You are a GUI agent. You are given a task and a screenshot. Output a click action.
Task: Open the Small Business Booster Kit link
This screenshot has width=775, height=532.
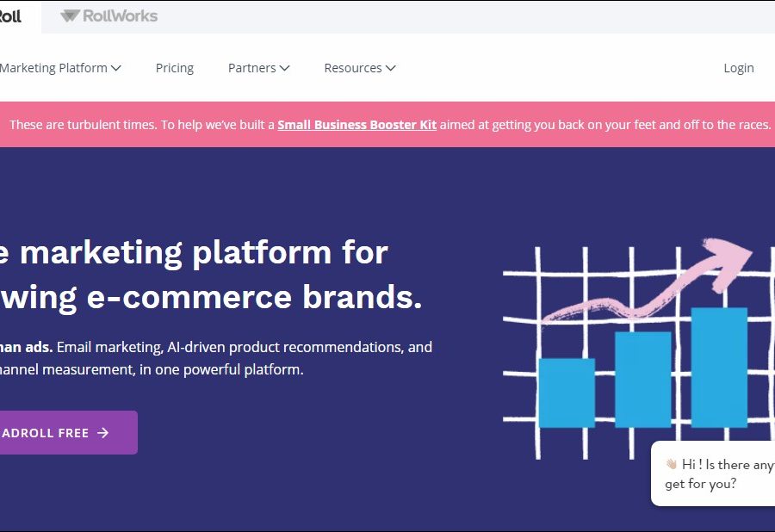pyautogui.click(x=356, y=125)
